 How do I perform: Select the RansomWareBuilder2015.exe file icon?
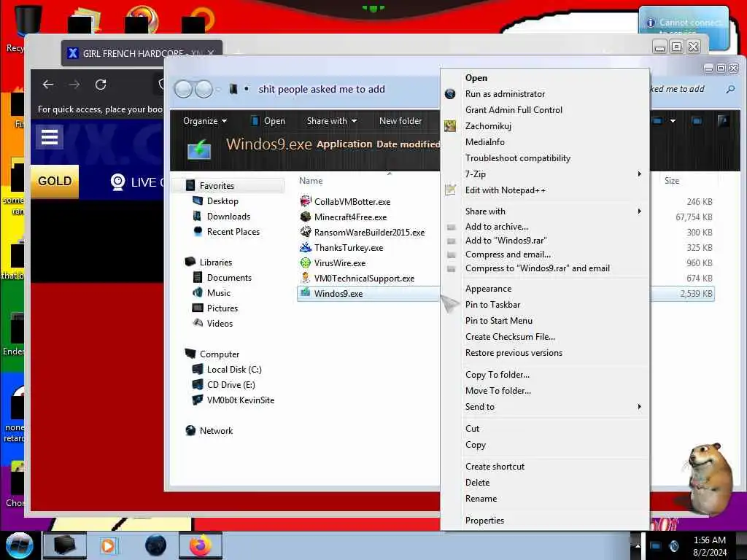coord(306,232)
